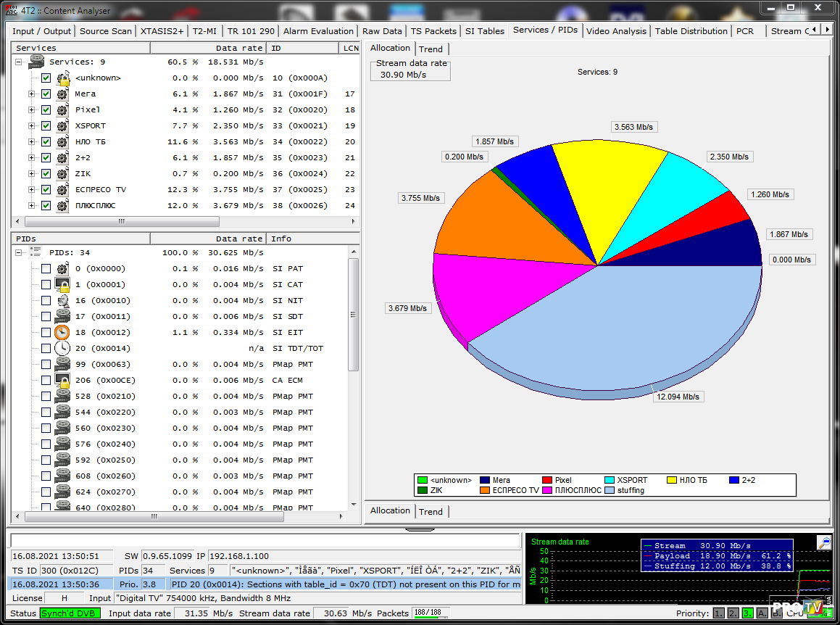Image resolution: width=840 pixels, height=625 pixels.
Task: Click the orange clock icon for PID 18
Action: click(x=63, y=333)
